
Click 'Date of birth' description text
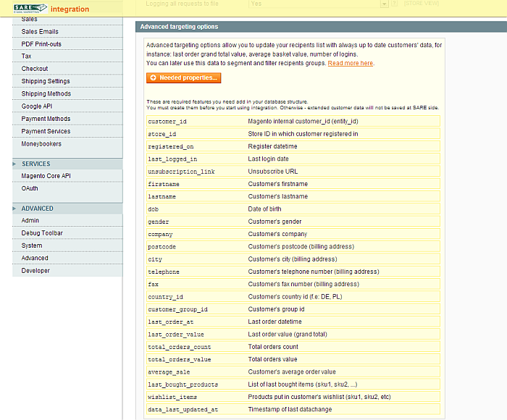click(264, 209)
